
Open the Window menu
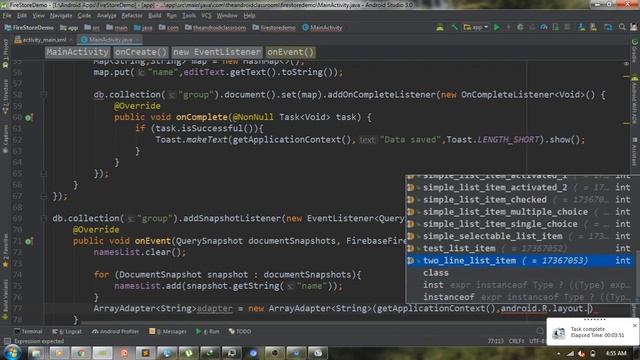coord(227,16)
